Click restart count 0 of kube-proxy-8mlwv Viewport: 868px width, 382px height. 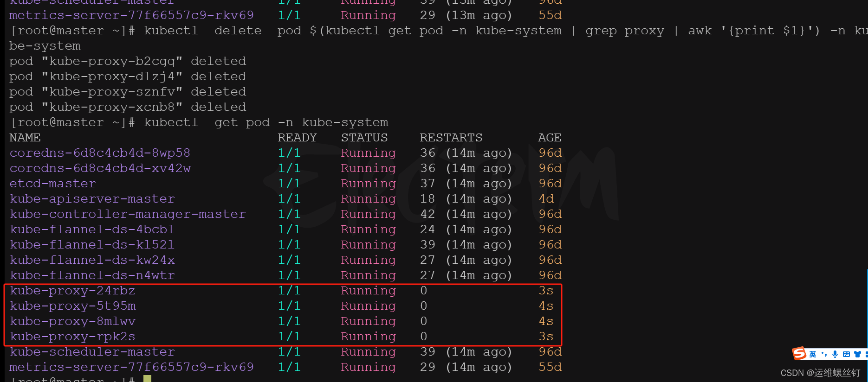423,321
